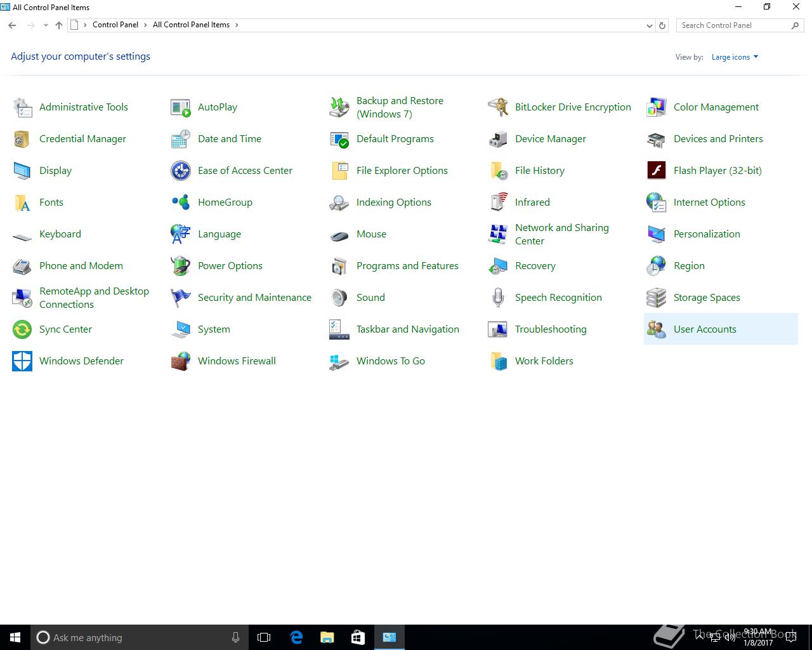Open the Devices and Printers icon
The width and height of the screenshot is (812, 650).
[x=657, y=139]
